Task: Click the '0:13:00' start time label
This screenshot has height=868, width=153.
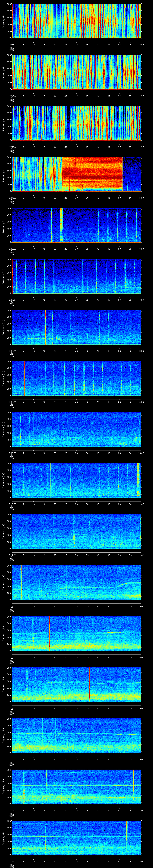Action: coord(12,657)
